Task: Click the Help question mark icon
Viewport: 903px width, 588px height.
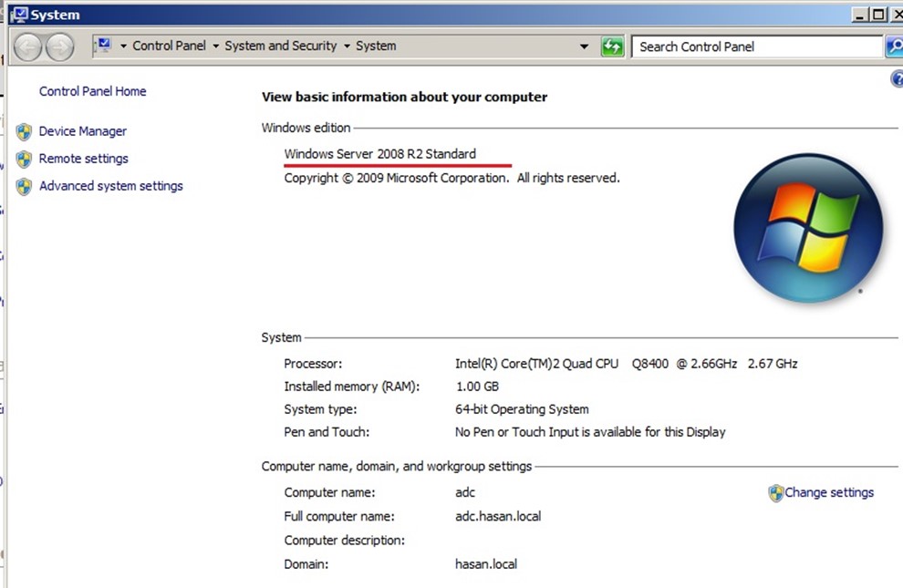Action: coord(897,78)
